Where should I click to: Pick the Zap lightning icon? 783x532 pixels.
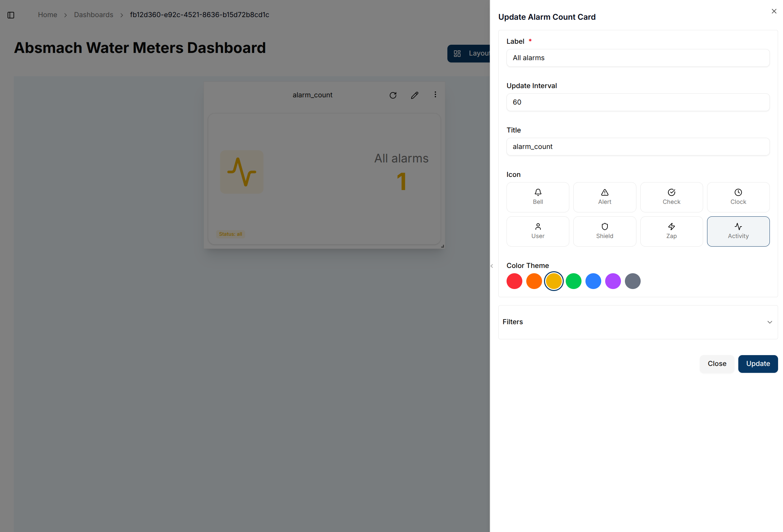click(671, 231)
